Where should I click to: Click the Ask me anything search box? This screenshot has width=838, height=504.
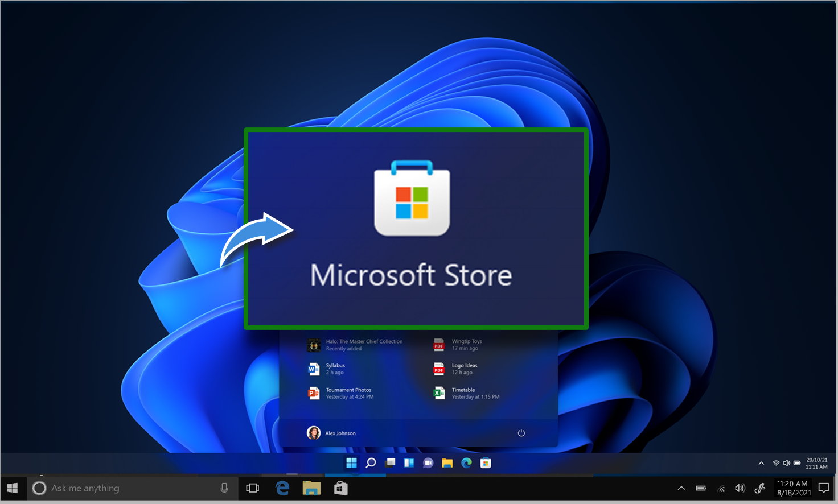(x=132, y=488)
